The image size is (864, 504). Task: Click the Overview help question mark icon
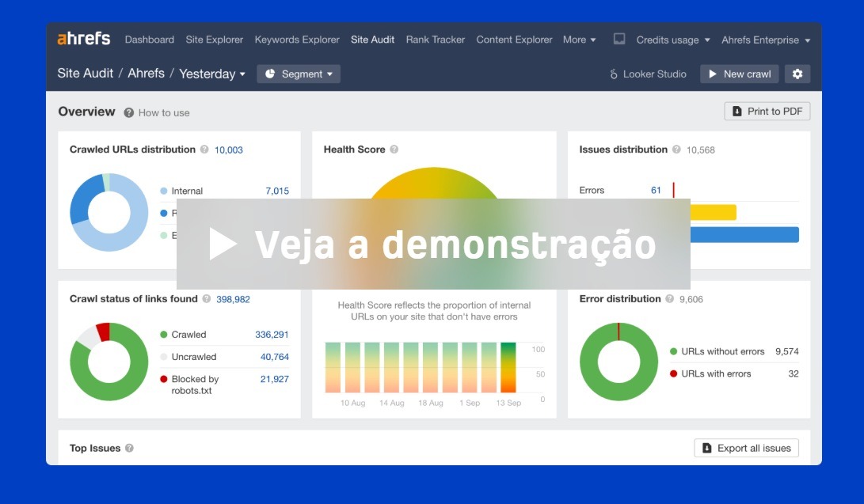pyautogui.click(x=129, y=112)
